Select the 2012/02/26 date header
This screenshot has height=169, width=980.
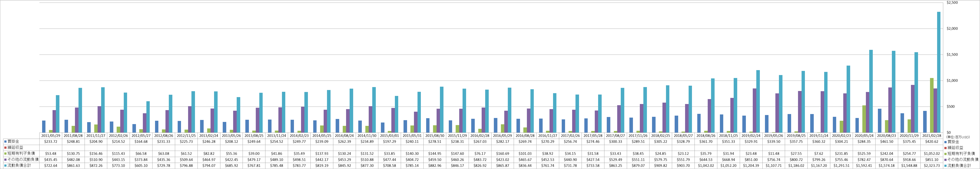pos(118,136)
